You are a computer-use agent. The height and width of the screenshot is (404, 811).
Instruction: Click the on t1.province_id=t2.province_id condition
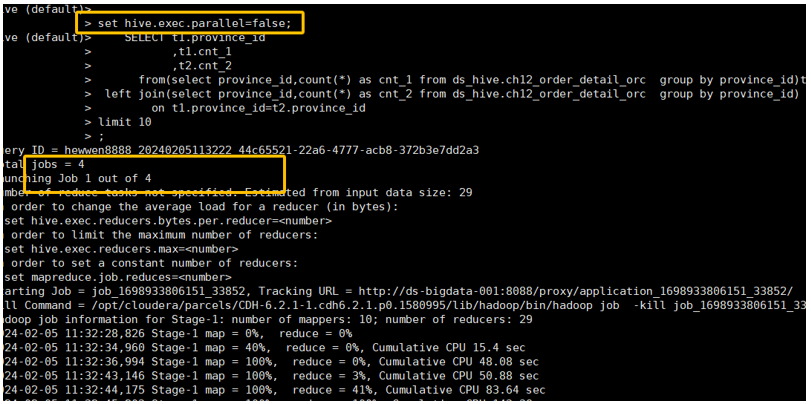(x=258, y=107)
